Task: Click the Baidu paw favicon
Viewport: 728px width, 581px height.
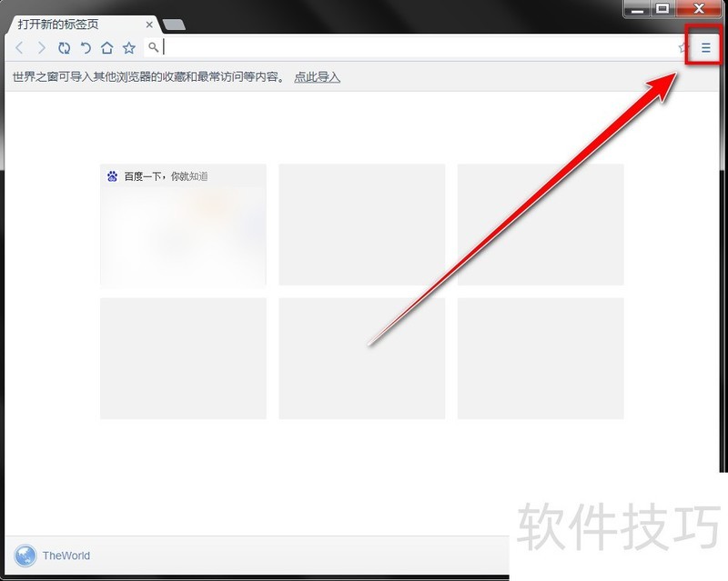Action: [x=113, y=176]
